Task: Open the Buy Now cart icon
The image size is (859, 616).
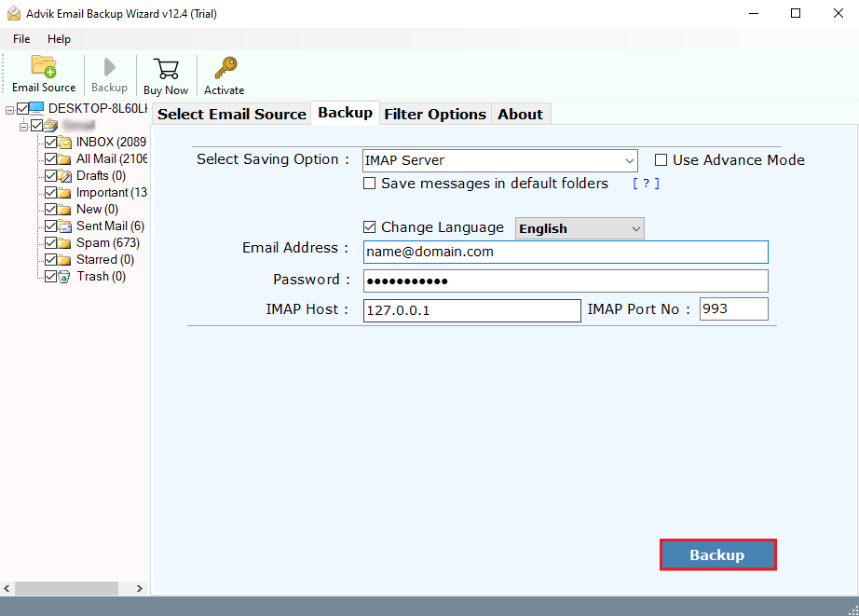Action: point(166,69)
